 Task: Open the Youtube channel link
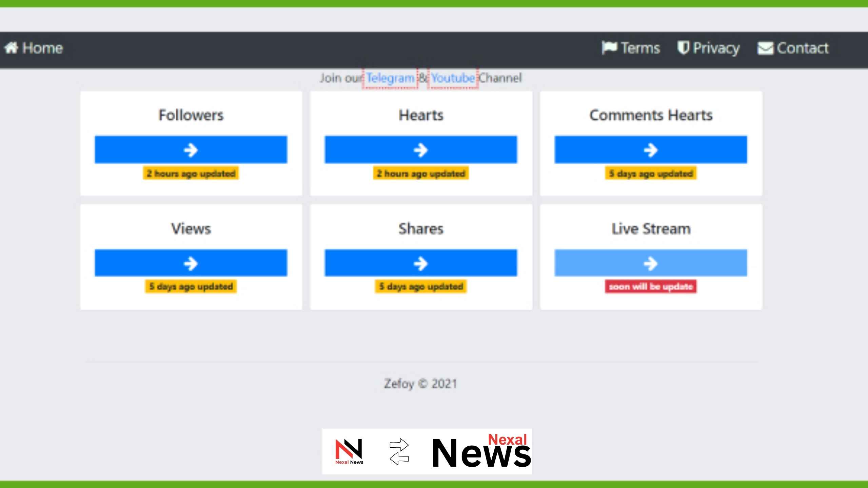pyautogui.click(x=453, y=78)
